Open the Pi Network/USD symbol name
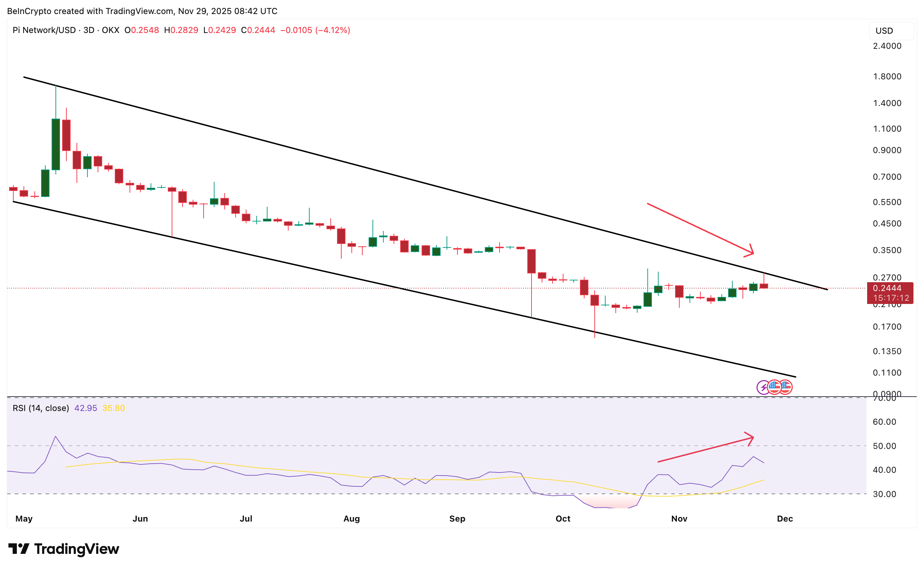 click(x=45, y=30)
